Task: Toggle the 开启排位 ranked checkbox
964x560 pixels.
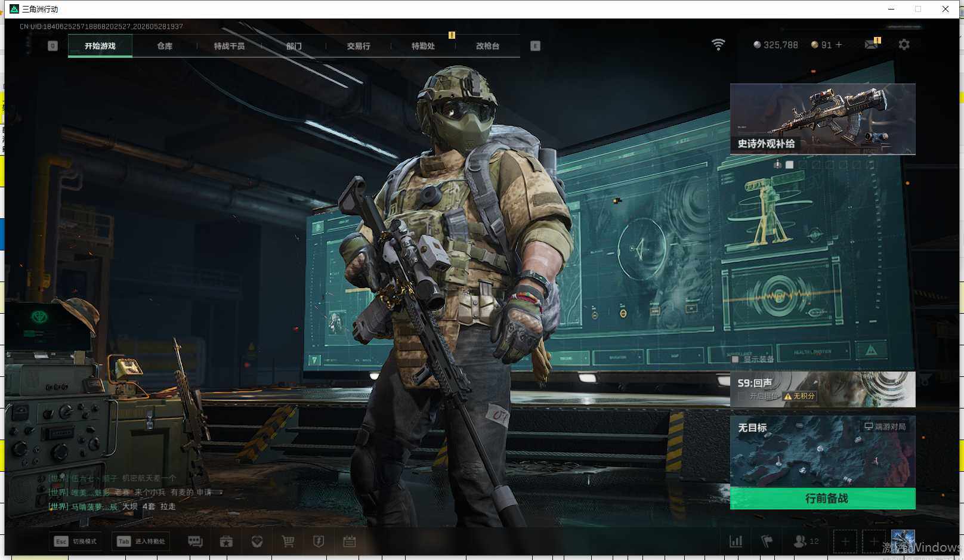Action: click(x=741, y=396)
